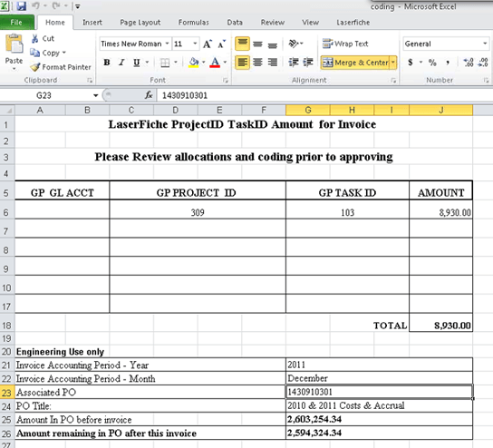Click the Cut scissors icon
This screenshot has height=448, width=493.
point(35,39)
